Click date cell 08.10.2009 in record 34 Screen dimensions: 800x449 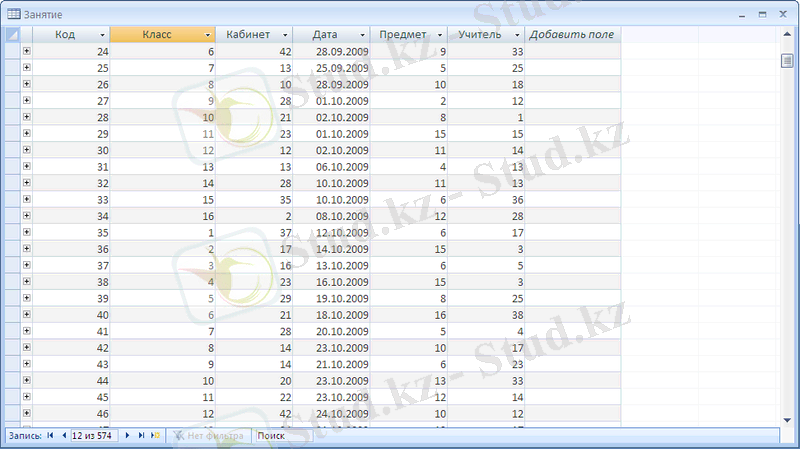[331, 216]
